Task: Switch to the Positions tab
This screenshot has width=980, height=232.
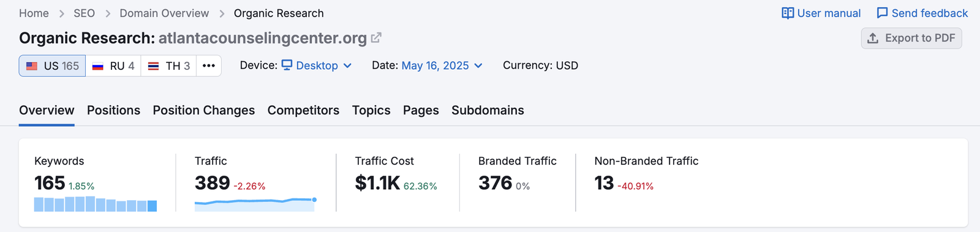Action: (x=113, y=110)
